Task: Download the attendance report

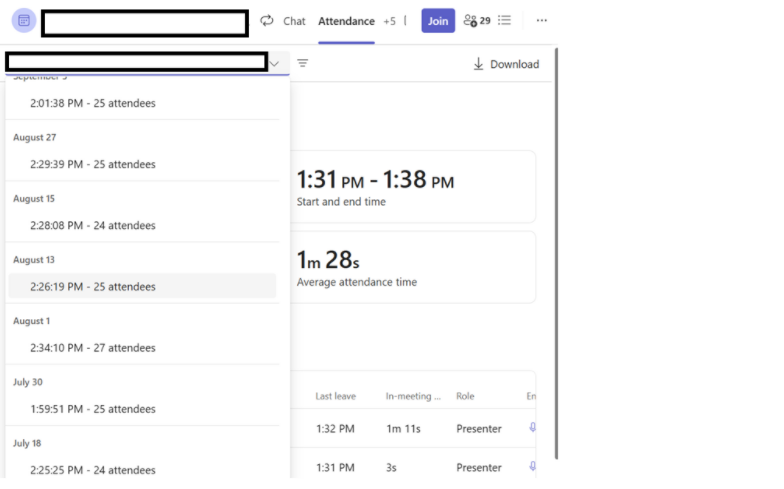Action: [x=506, y=64]
